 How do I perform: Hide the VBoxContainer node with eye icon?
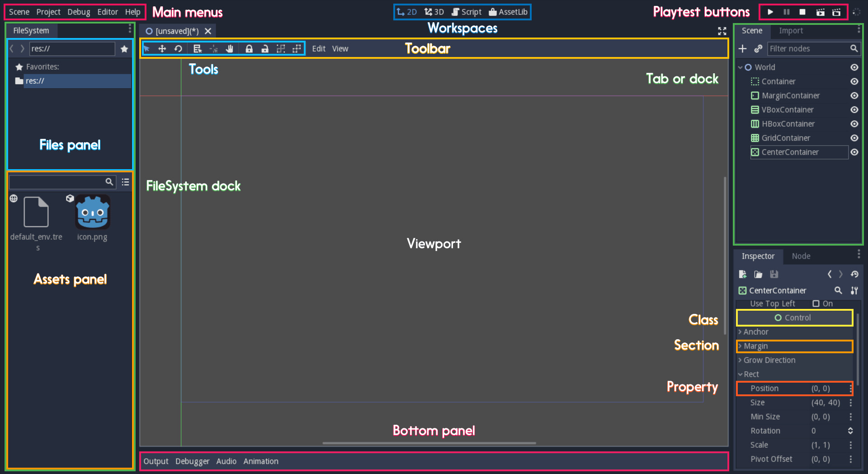(x=854, y=109)
